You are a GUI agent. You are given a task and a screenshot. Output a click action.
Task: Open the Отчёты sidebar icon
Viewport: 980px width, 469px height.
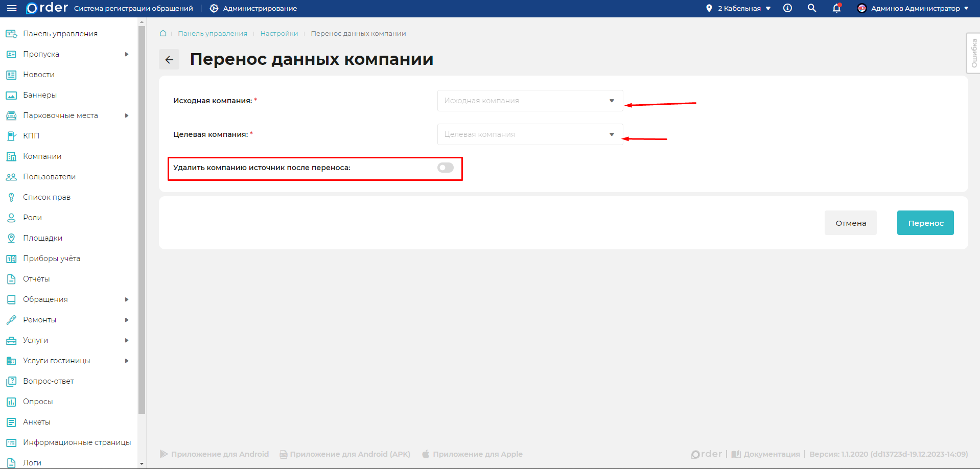pos(11,279)
